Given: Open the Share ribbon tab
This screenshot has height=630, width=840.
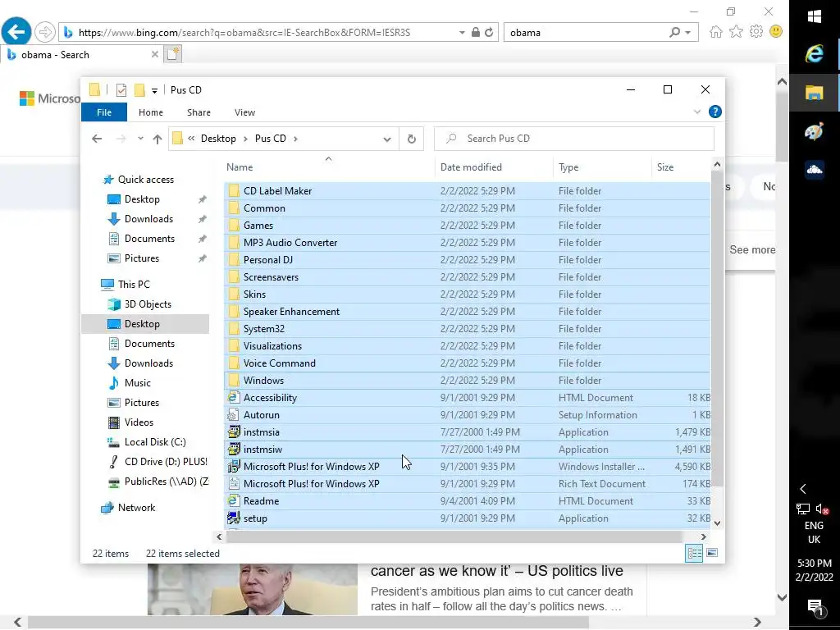Looking at the screenshot, I should tap(199, 112).
